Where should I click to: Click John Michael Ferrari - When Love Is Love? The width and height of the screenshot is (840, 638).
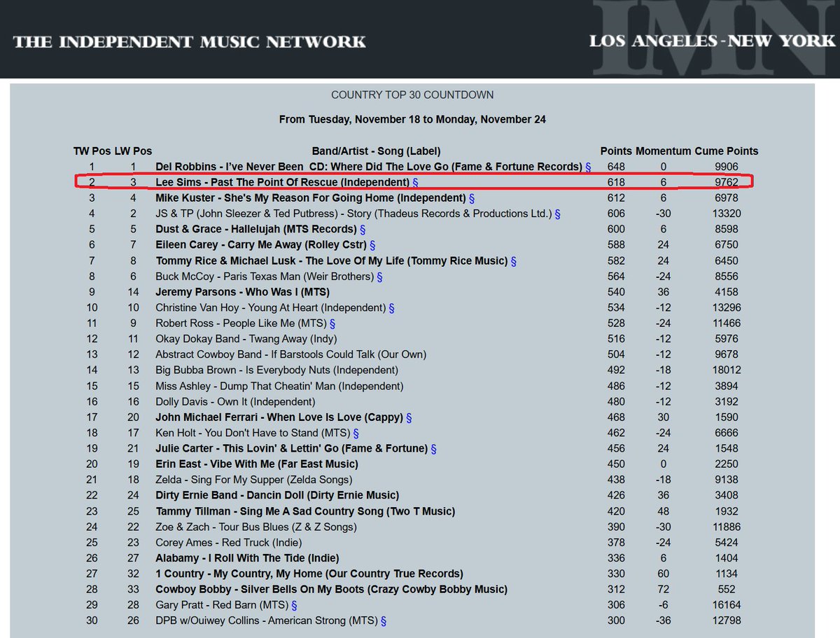tap(279, 417)
